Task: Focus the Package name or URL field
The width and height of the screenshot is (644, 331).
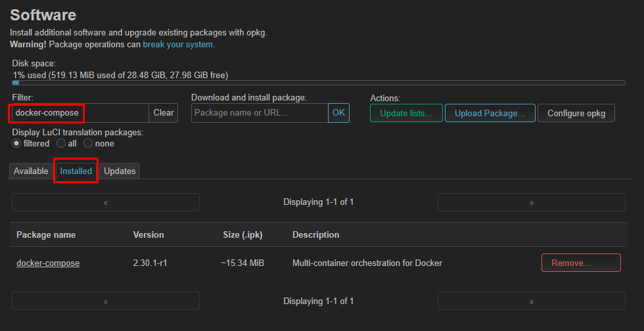Action: [260, 113]
